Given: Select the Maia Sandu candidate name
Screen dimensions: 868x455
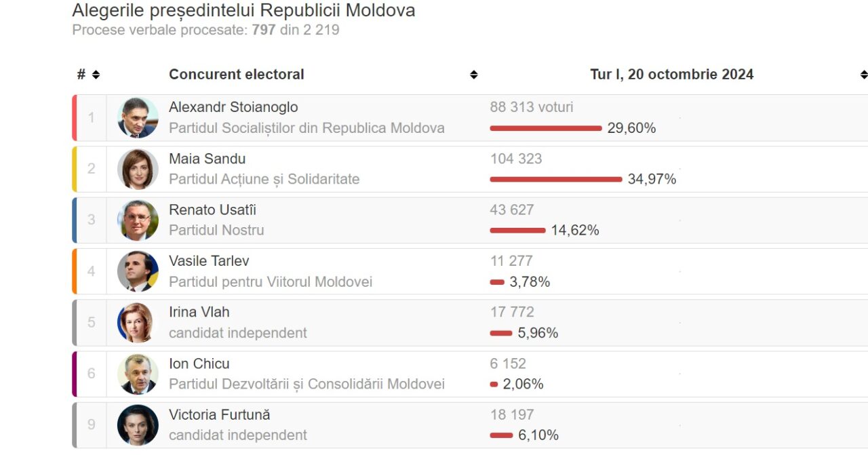Looking at the screenshot, I should (207, 159).
